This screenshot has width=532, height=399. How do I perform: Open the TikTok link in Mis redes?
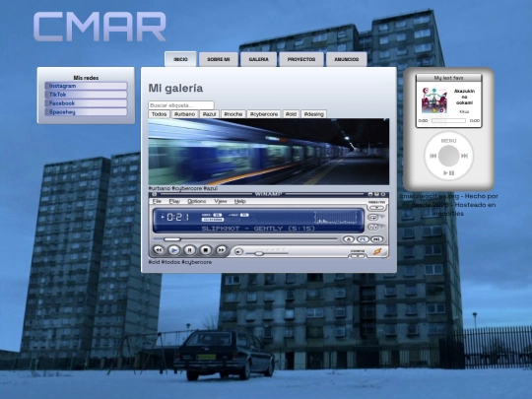coord(86,95)
